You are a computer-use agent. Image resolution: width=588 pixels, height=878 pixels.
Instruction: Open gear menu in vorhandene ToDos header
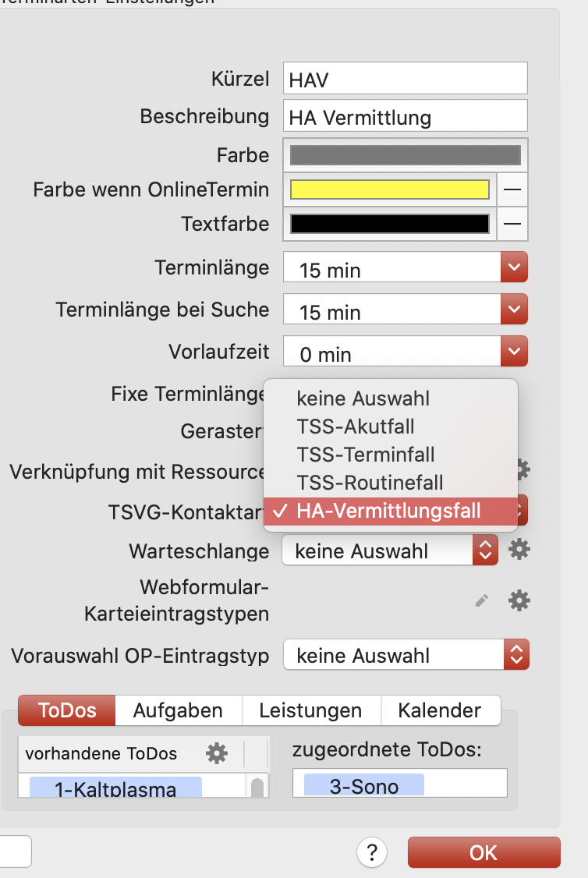[x=216, y=753]
